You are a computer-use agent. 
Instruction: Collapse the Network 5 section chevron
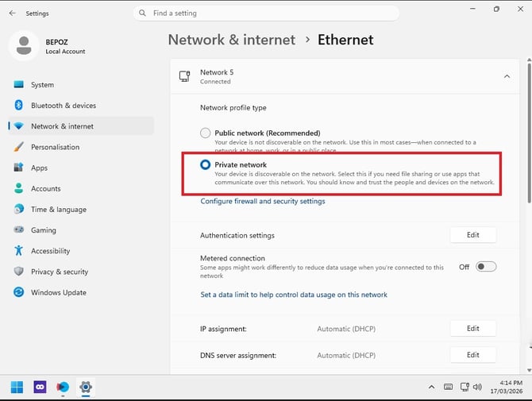(507, 76)
